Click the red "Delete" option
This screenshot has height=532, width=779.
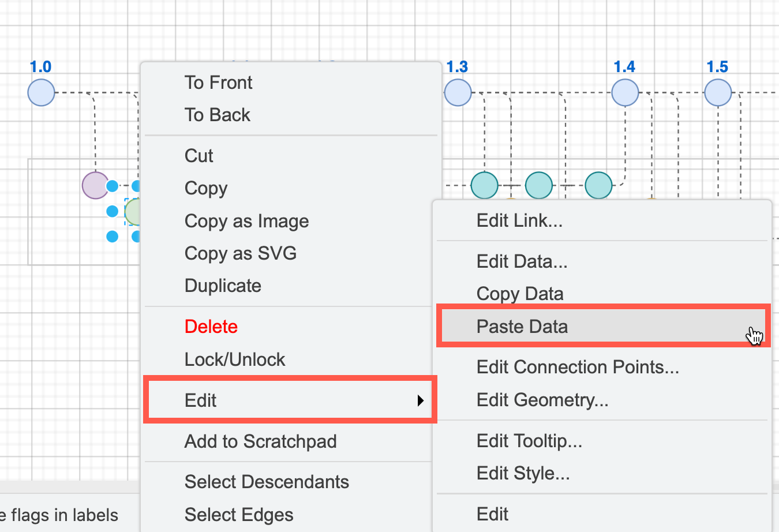211,326
